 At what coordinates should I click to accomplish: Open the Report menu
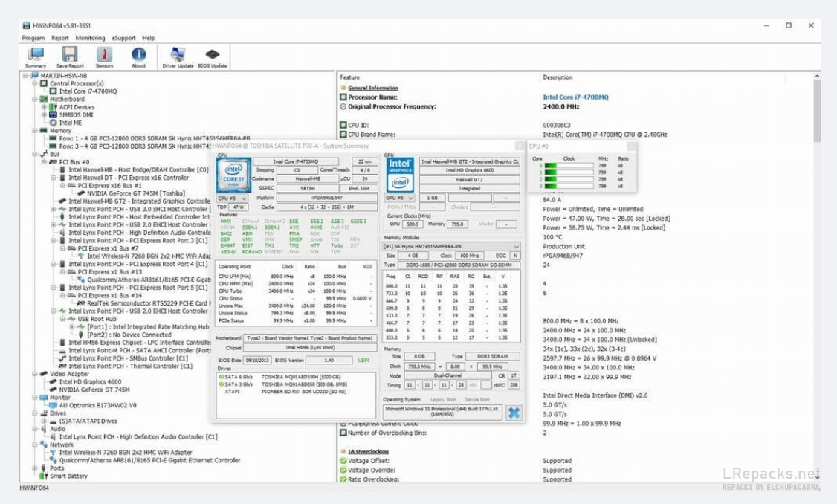(59, 38)
